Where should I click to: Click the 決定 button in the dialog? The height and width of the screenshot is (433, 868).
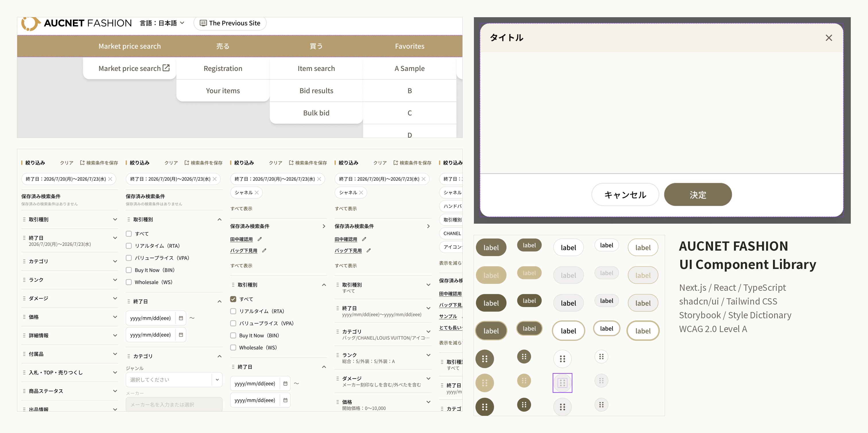click(x=697, y=194)
